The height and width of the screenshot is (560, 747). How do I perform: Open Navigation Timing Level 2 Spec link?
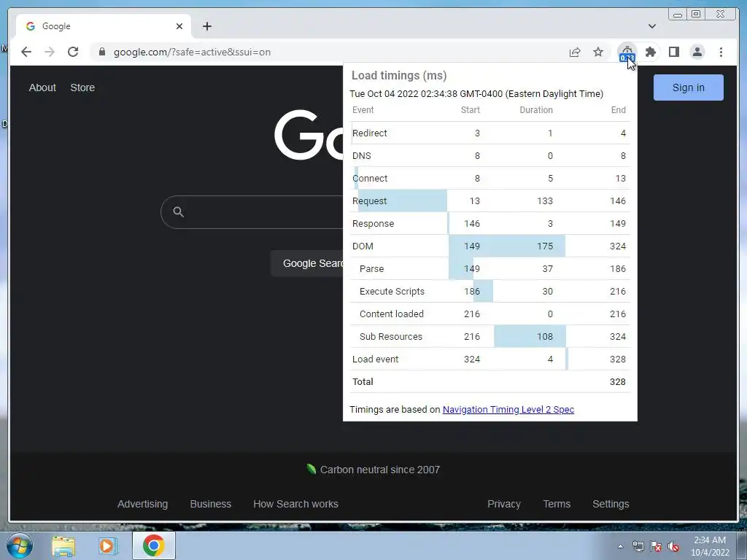[508, 410]
